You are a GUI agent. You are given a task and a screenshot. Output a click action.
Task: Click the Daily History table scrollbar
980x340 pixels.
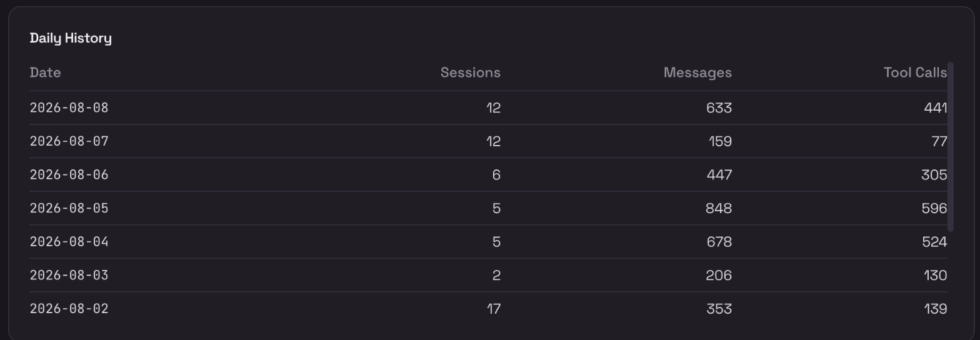point(951,147)
